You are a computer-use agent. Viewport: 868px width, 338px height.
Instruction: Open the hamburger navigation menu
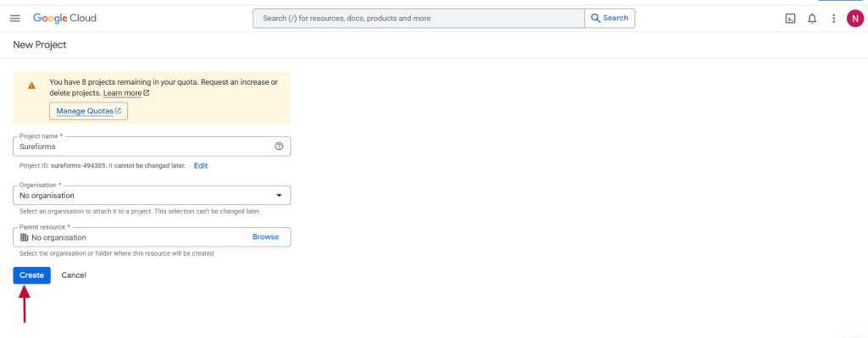tap(15, 19)
